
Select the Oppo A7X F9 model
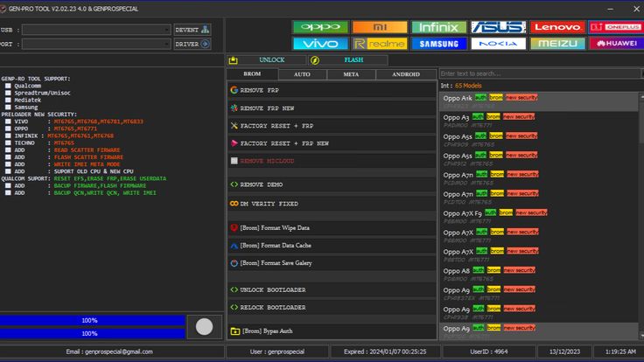pyautogui.click(x=539, y=217)
